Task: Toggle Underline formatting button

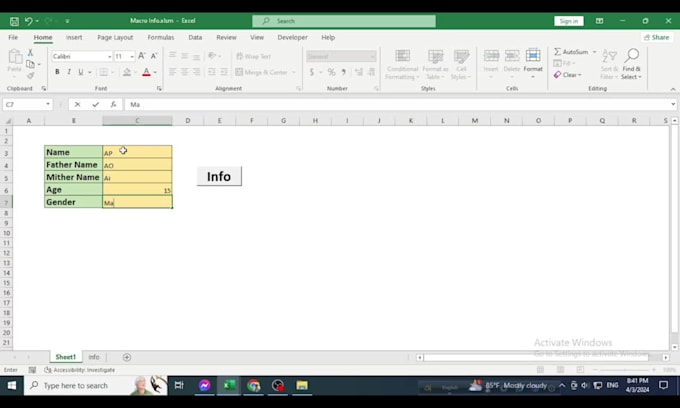Action: point(81,72)
